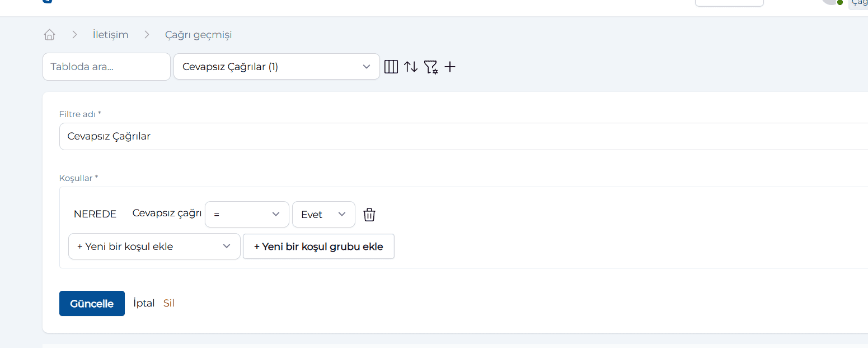This screenshot has height=348, width=868.
Task: Go to İletişim breadcrumb
Action: coord(110,35)
